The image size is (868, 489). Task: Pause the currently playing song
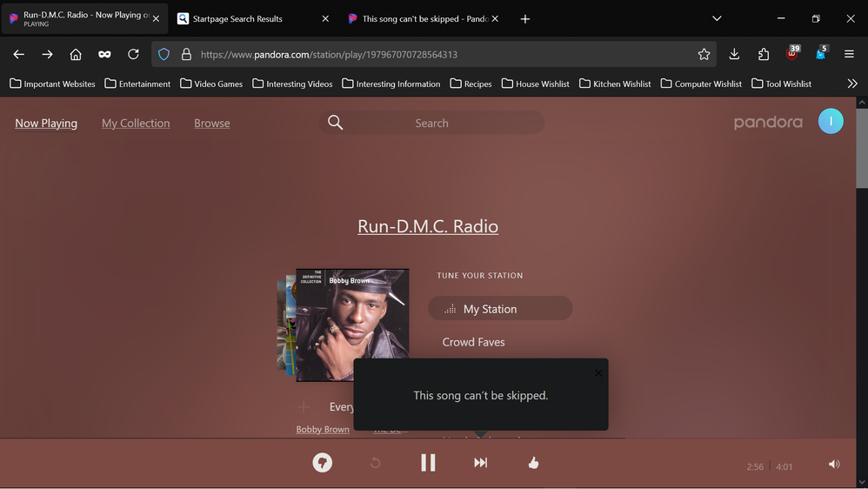(x=428, y=463)
